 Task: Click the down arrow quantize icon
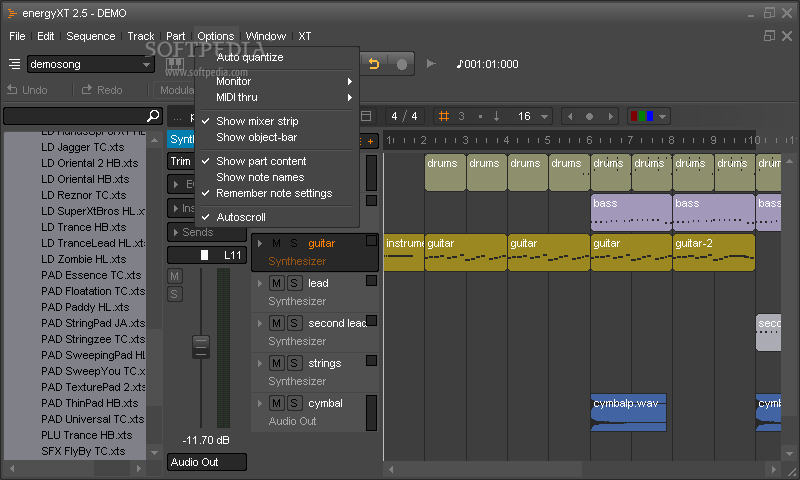click(496, 116)
